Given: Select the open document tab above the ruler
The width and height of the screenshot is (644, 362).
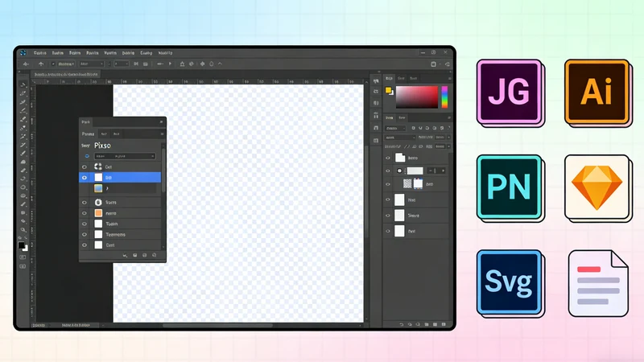Looking at the screenshot, I should [x=66, y=75].
